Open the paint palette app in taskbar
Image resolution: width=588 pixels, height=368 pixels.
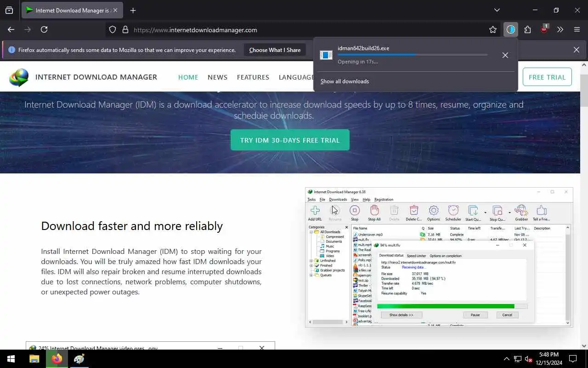79,359
